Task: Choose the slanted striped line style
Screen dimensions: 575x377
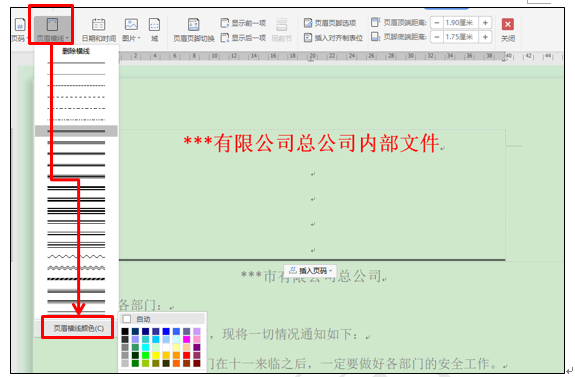Action: [76, 279]
